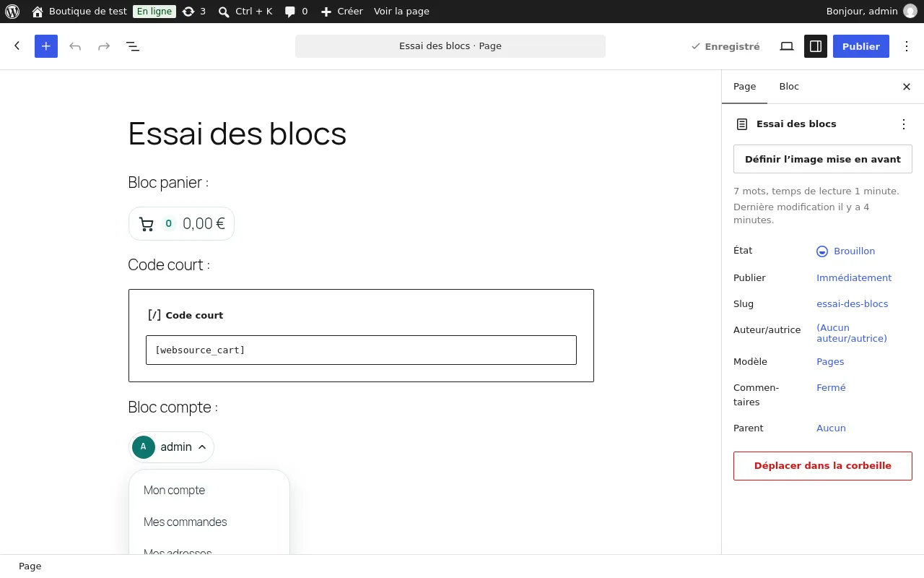Image resolution: width=924 pixels, height=578 pixels.
Task: Select the Bloc compte : paragraph
Action: (173, 407)
